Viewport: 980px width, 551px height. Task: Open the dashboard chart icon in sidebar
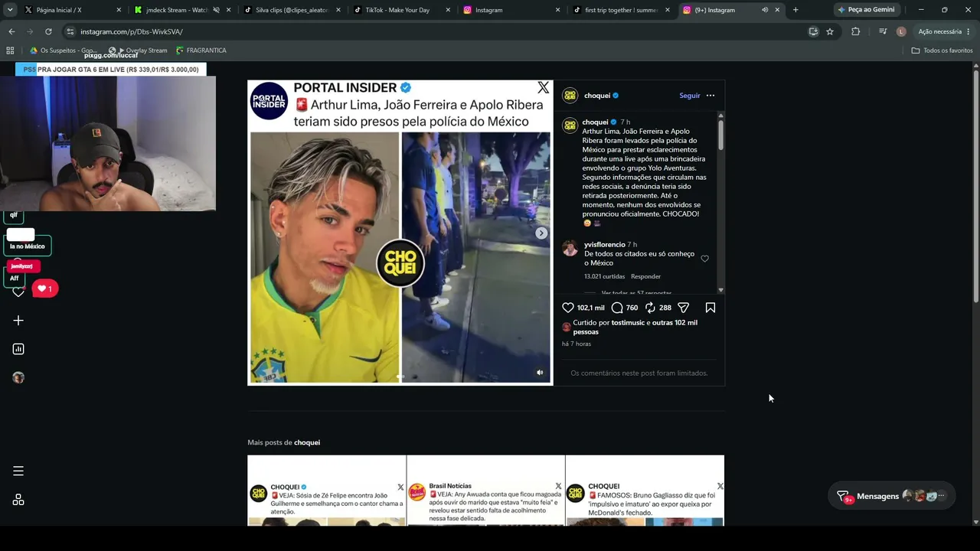18,349
